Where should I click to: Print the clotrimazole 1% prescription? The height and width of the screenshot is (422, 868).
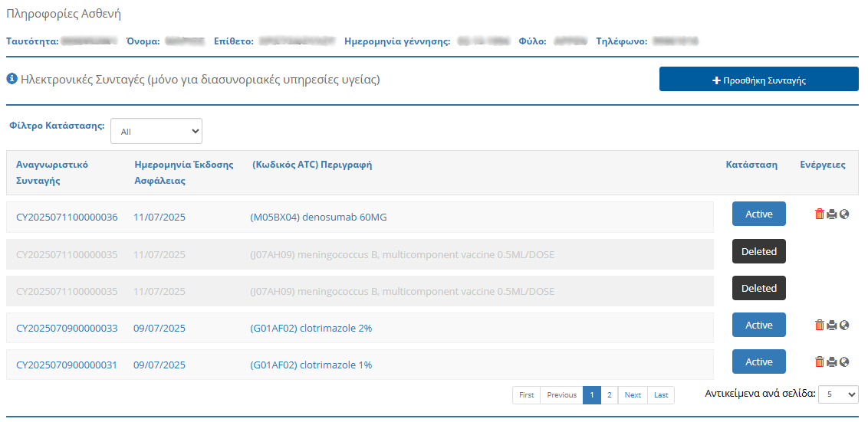point(832,361)
